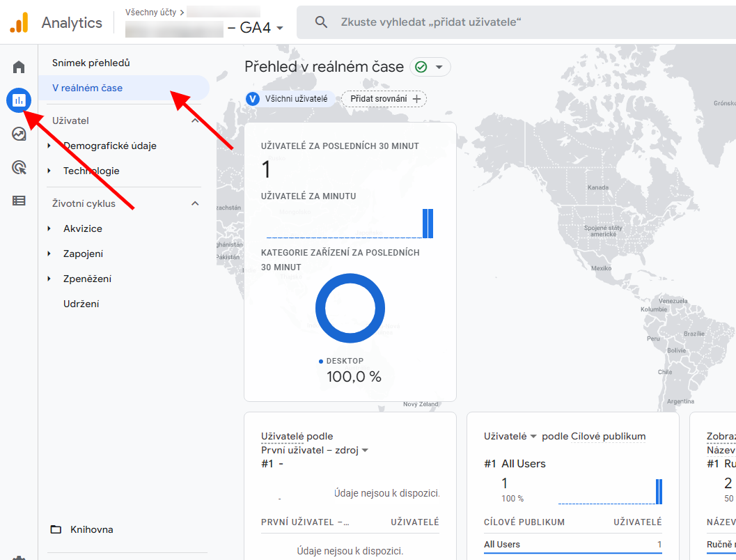This screenshot has height=560, width=736.
Task: Click the Všichni uživatelé chip
Action: pyautogui.click(x=288, y=99)
